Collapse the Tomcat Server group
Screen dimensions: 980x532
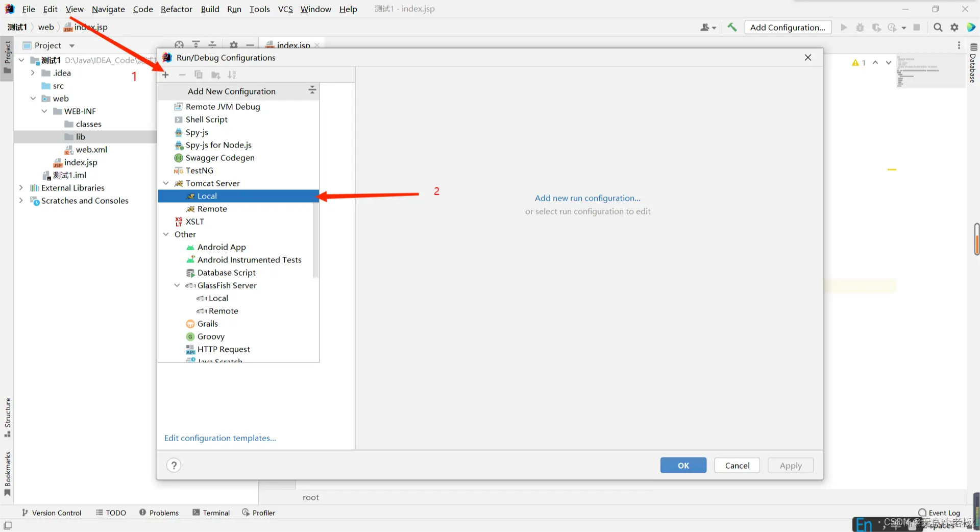click(166, 183)
